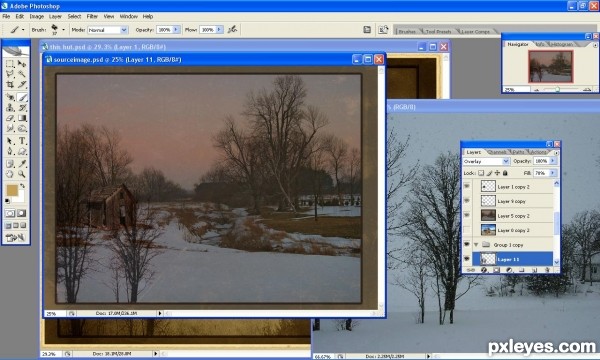Viewport: 600px width, 360px height.
Task: Open the Brush preset picker arrow
Action: pyautogui.click(x=63, y=29)
